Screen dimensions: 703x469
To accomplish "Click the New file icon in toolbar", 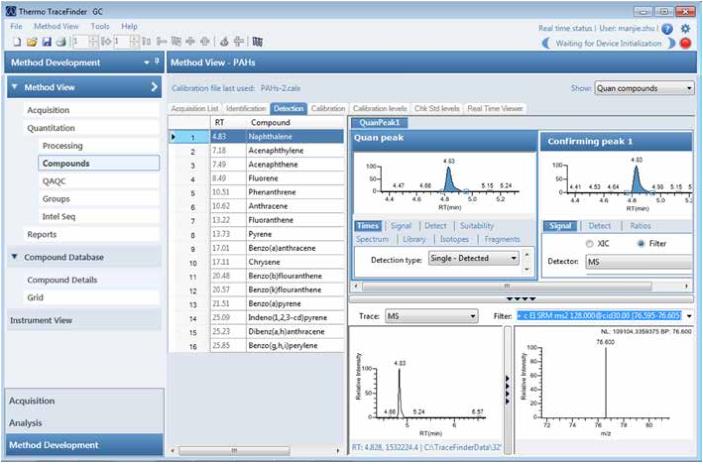I will [19, 42].
